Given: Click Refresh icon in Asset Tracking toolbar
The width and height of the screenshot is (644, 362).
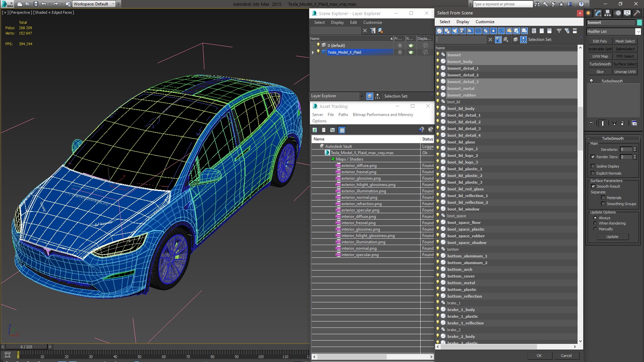Looking at the screenshot, I should (x=315, y=130).
